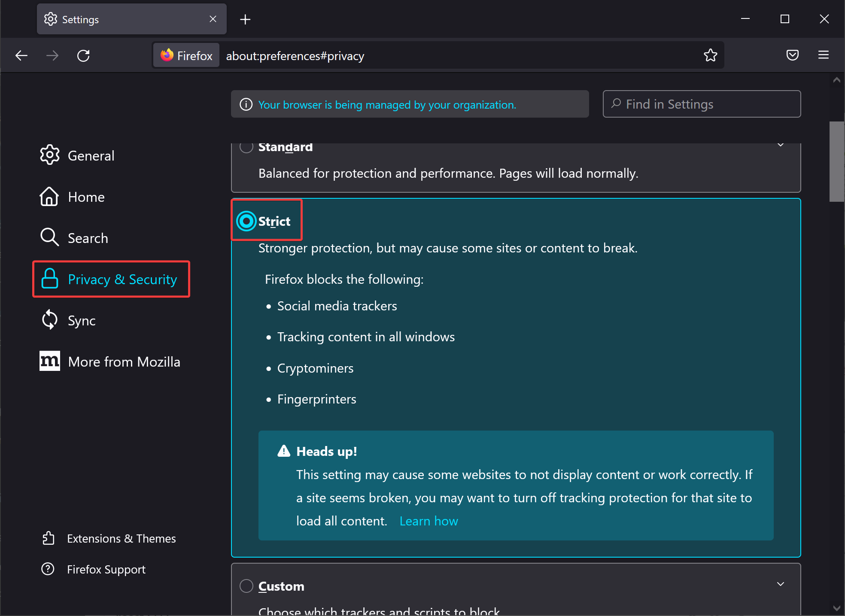Minimize the Firefox window
Screen dimensions: 845x616
(745, 19)
